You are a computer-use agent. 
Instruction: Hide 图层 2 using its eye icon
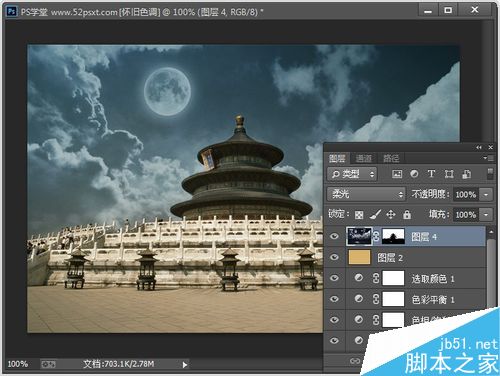(334, 257)
